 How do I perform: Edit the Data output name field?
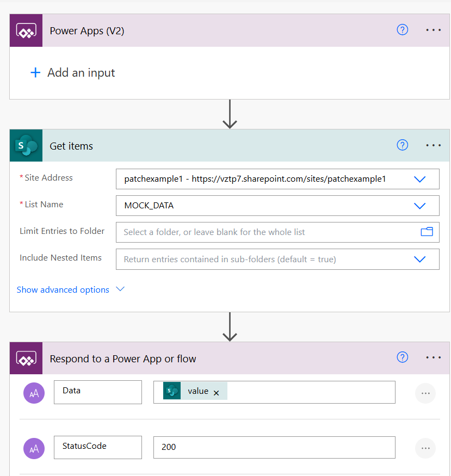pyautogui.click(x=98, y=392)
